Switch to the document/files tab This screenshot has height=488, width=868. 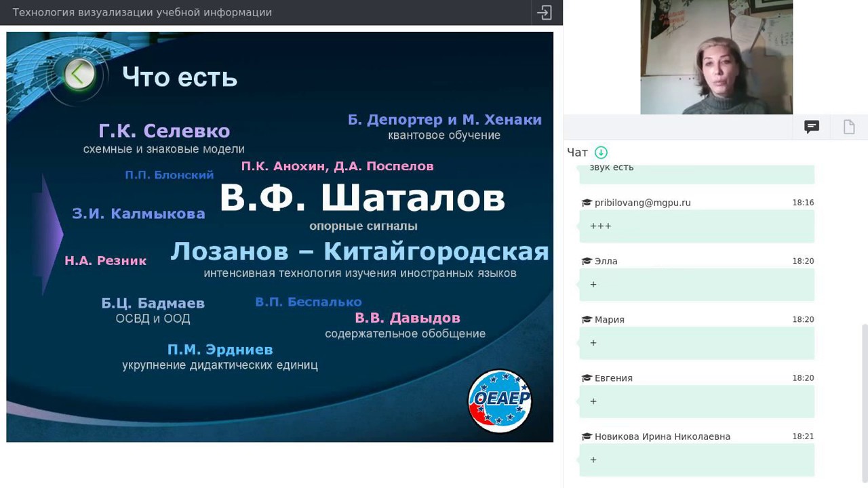coord(848,127)
